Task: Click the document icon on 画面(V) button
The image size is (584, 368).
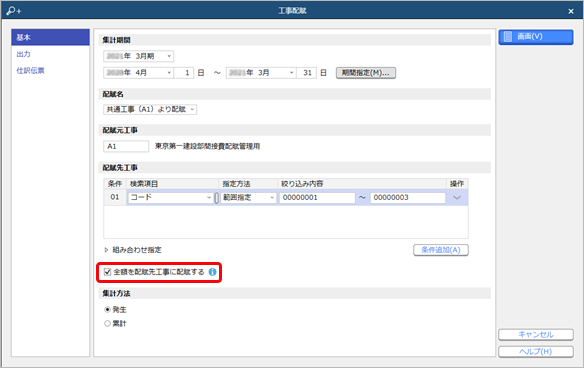Action: click(508, 37)
